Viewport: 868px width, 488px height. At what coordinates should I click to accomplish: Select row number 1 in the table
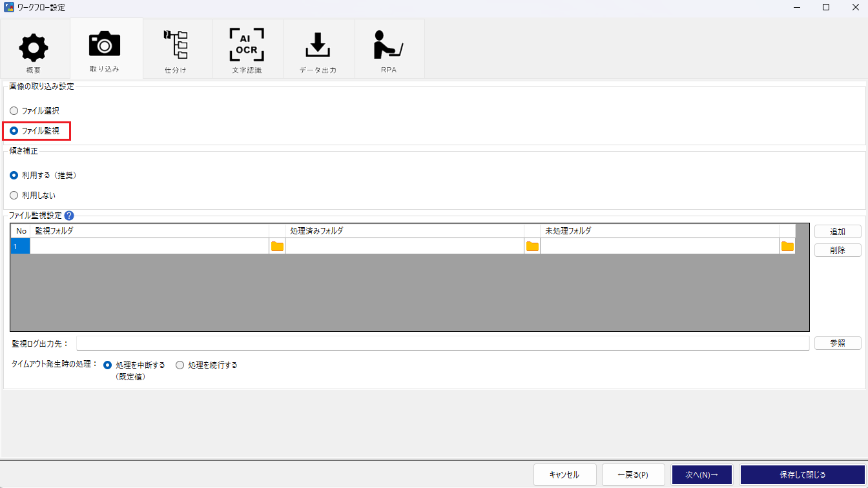point(21,246)
